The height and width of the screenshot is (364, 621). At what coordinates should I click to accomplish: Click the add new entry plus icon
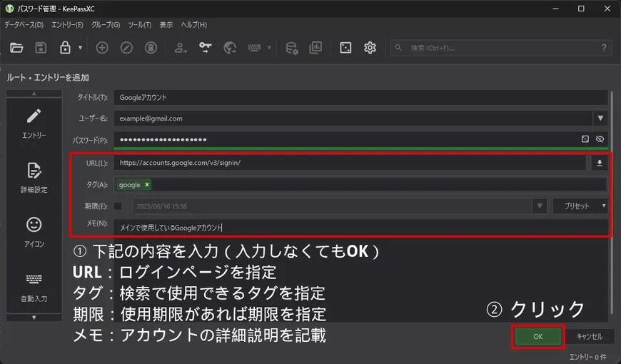(x=102, y=48)
